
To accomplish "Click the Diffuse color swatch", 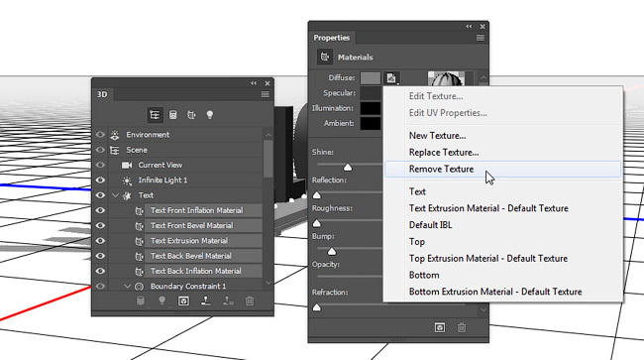I will pos(371,77).
